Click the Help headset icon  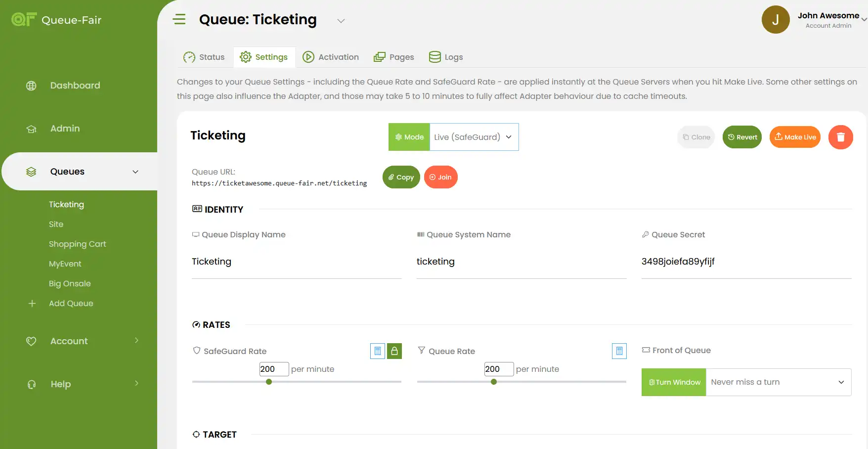tap(31, 384)
